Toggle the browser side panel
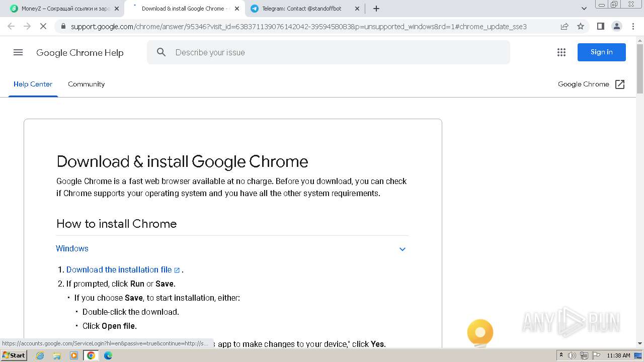This screenshot has width=644, height=362. [x=600, y=26]
